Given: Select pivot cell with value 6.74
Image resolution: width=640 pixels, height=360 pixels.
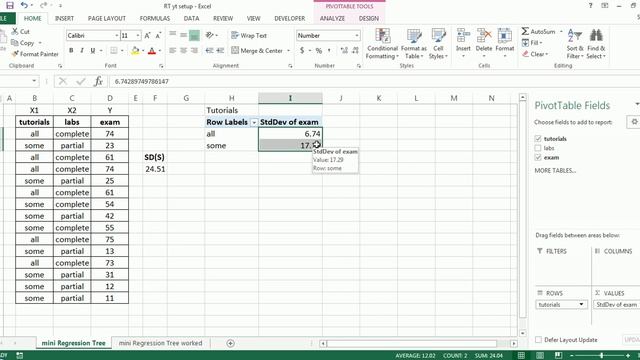Looking at the screenshot, I should pos(290,134).
